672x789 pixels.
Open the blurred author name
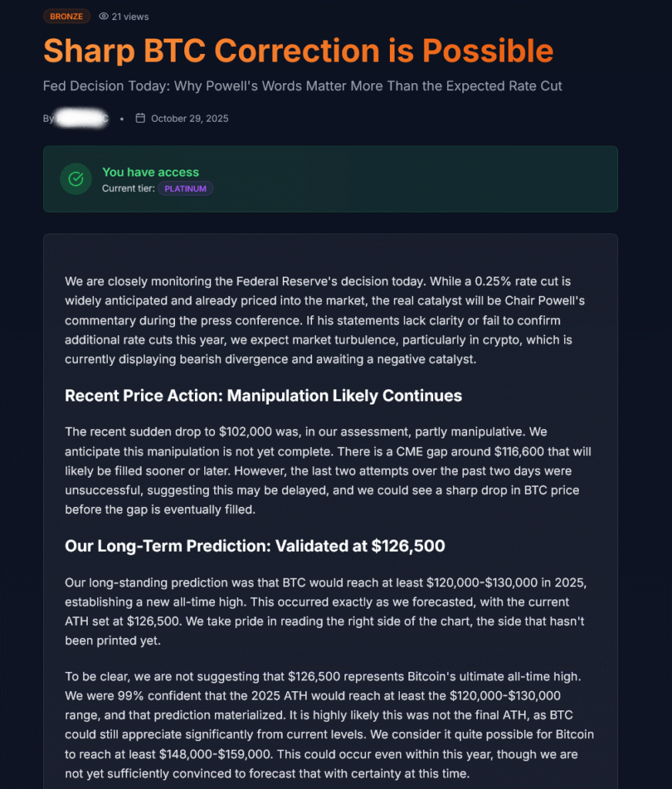(x=83, y=118)
